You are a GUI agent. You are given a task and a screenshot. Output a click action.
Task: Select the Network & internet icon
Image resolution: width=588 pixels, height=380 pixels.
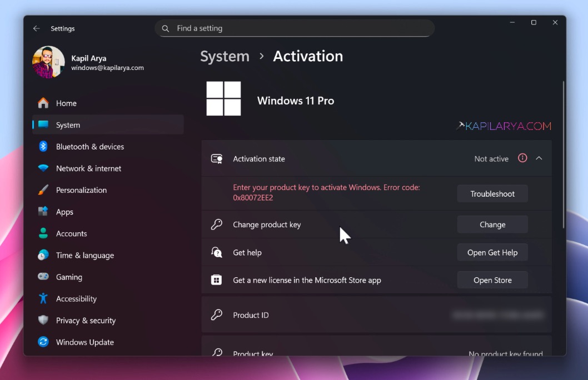(44, 168)
